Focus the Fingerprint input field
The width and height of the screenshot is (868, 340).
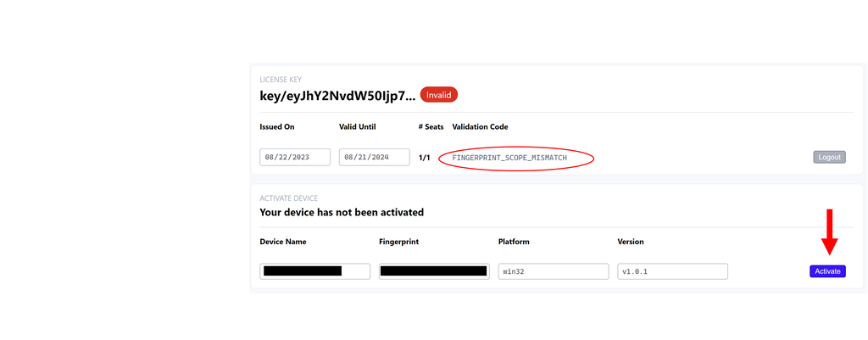coord(434,271)
